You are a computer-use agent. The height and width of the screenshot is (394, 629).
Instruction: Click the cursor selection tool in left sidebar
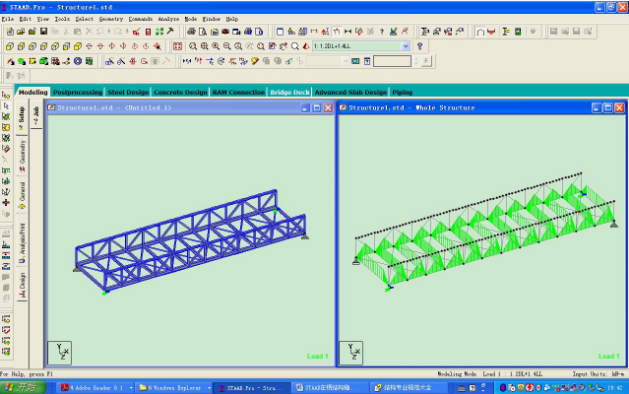click(6, 106)
